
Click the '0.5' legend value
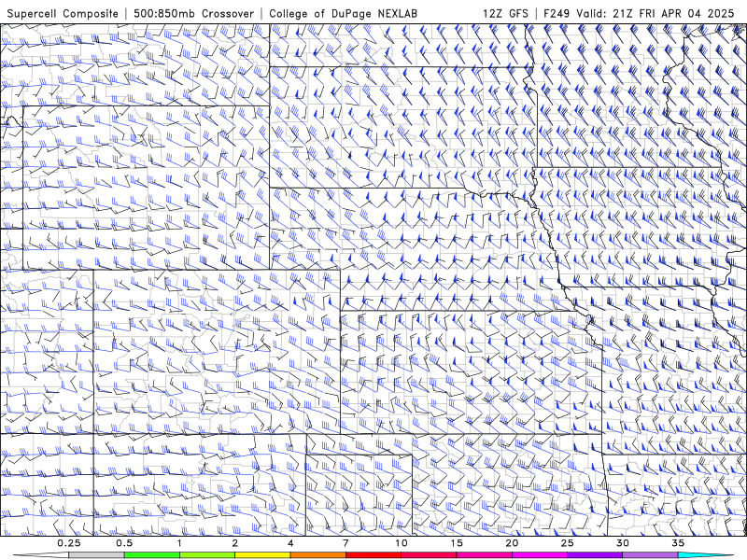[x=124, y=543]
